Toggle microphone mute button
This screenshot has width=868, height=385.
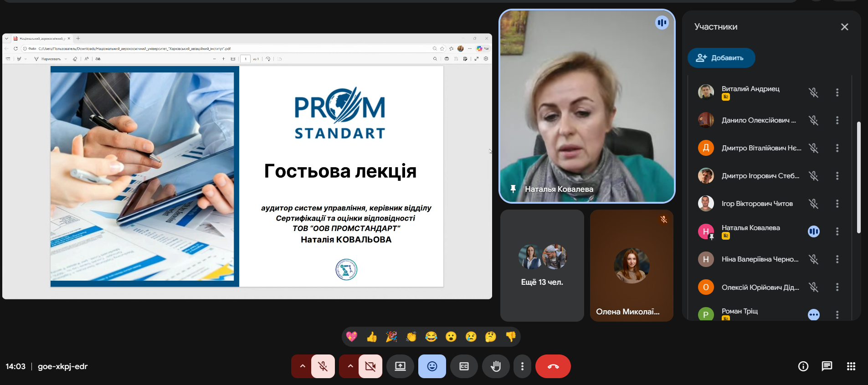(x=323, y=366)
